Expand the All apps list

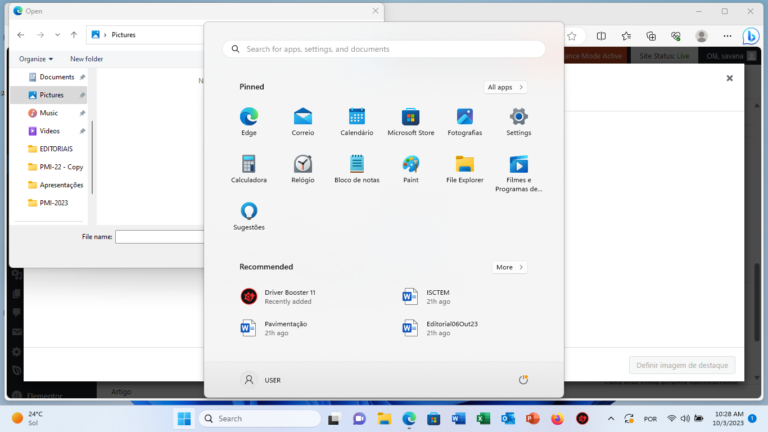[x=505, y=87]
